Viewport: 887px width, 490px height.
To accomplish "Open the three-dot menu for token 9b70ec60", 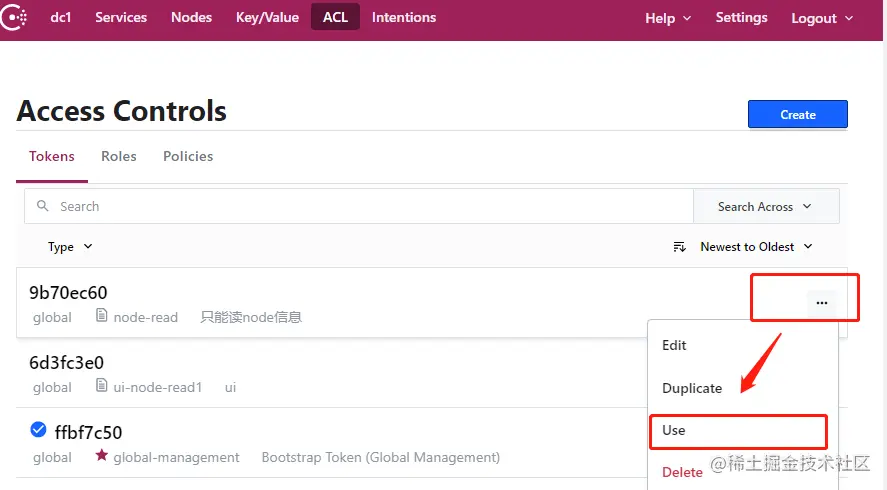I will [x=821, y=303].
